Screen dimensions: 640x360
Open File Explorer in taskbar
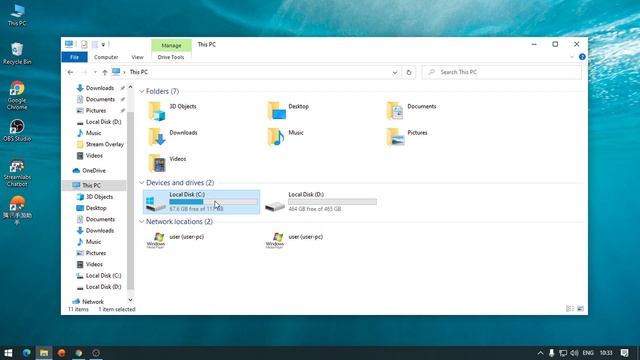(x=44, y=353)
